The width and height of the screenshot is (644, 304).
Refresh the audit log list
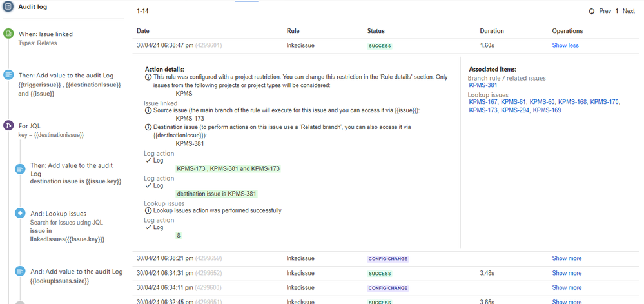pos(591,11)
